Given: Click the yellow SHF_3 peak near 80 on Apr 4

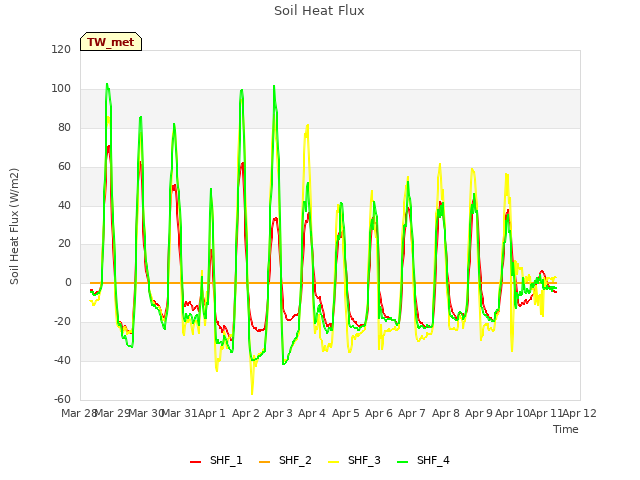Looking at the screenshot, I should [307, 125].
